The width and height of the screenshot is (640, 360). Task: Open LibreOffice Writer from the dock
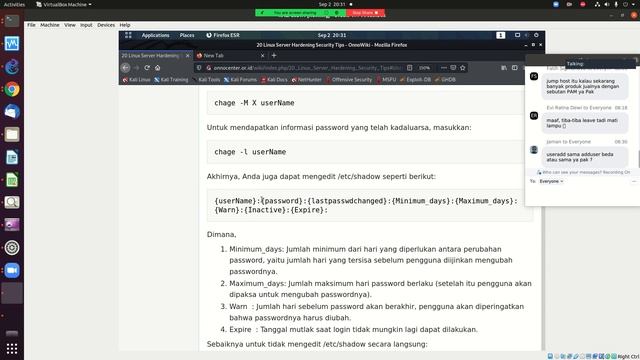pos(12,157)
